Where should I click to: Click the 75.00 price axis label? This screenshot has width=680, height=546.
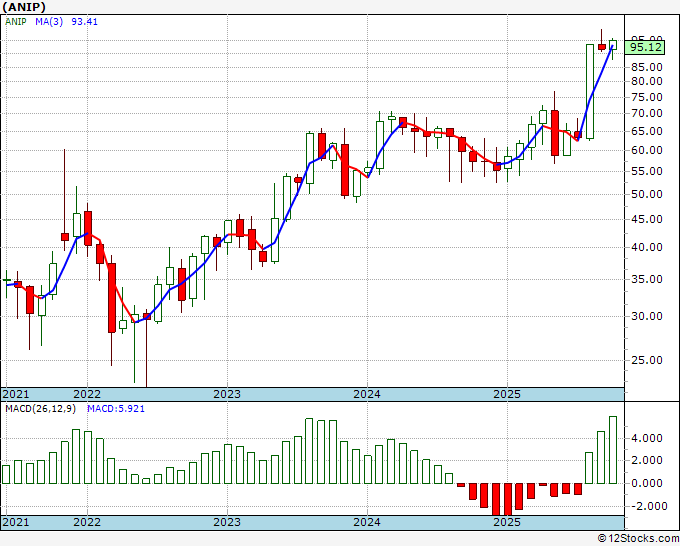pyautogui.click(x=647, y=97)
